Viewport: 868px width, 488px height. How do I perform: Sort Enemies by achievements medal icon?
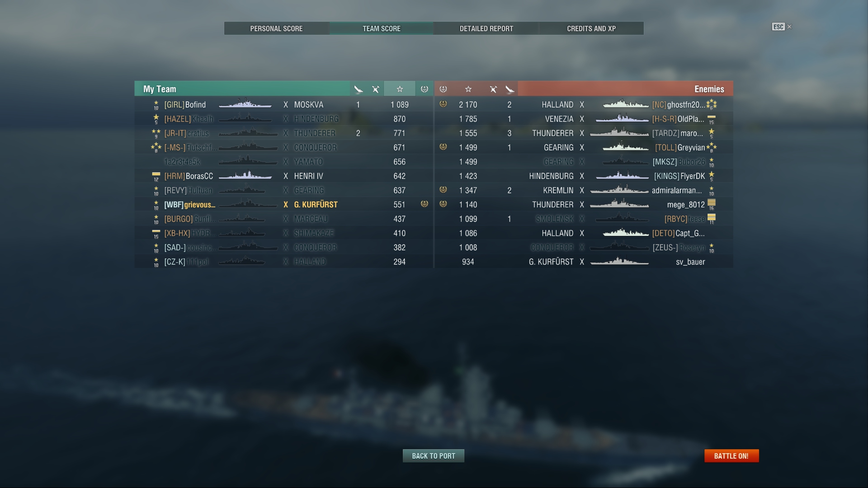443,89
